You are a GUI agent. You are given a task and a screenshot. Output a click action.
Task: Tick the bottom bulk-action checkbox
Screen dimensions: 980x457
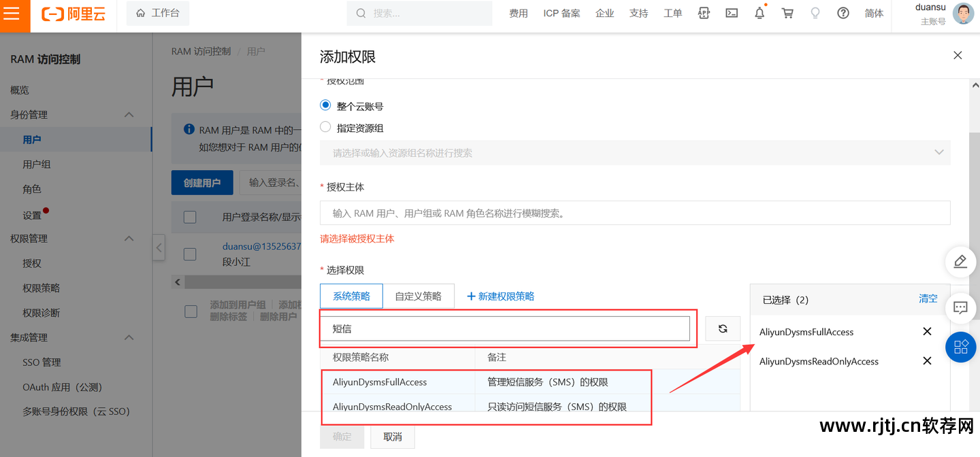(x=191, y=311)
